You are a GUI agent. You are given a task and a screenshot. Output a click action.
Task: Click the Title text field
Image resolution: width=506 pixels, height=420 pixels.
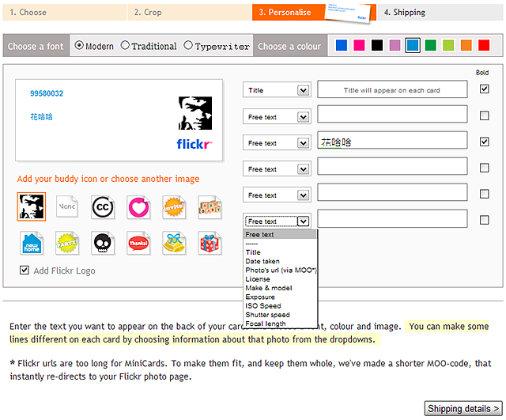pos(392,89)
